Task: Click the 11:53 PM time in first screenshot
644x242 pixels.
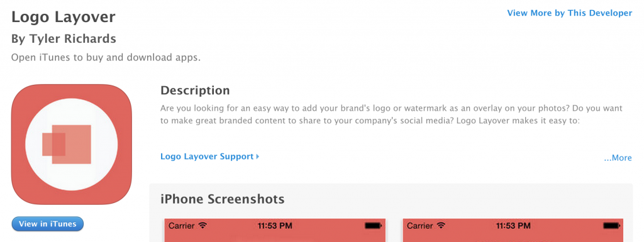Action: pos(275,226)
